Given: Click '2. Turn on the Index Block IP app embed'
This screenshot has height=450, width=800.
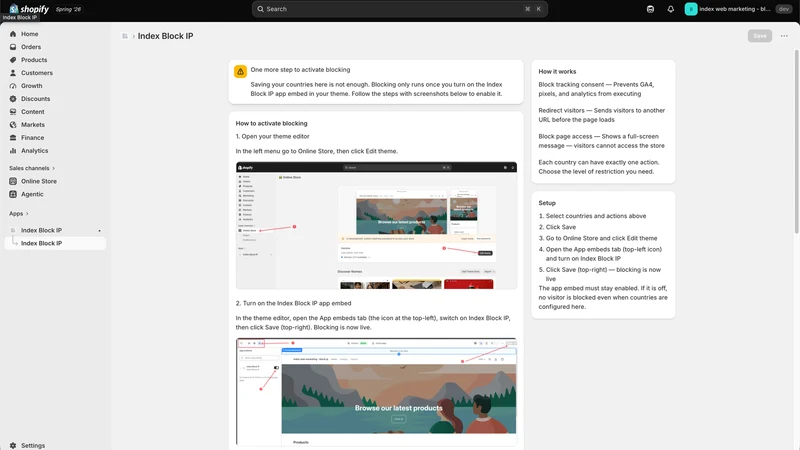Looking at the screenshot, I should click(x=293, y=303).
